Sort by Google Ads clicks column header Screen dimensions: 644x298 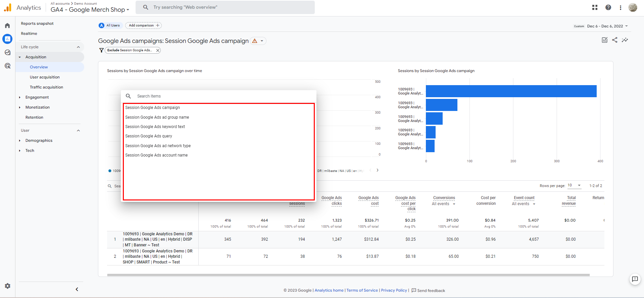332,200
